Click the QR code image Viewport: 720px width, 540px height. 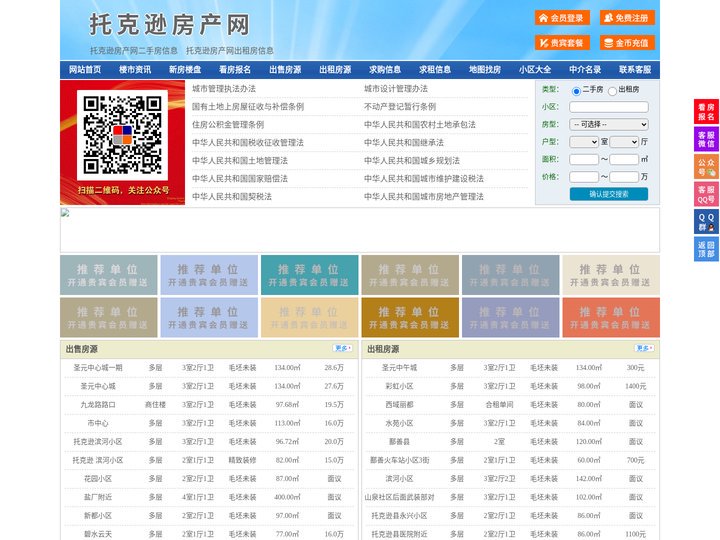pyautogui.click(x=122, y=135)
